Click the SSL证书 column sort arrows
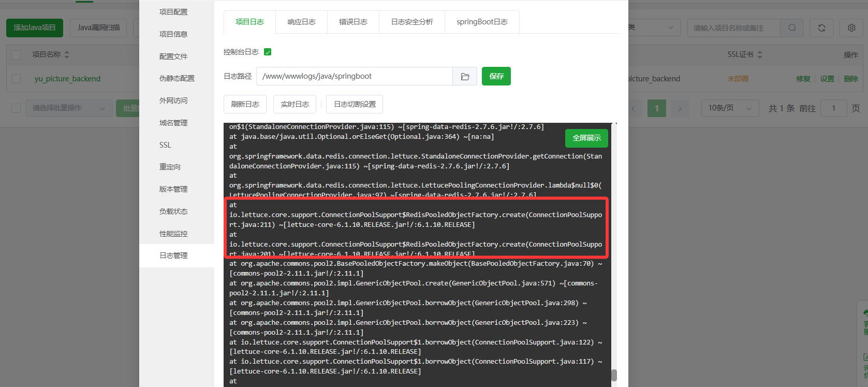The image size is (868, 387). 760,54
